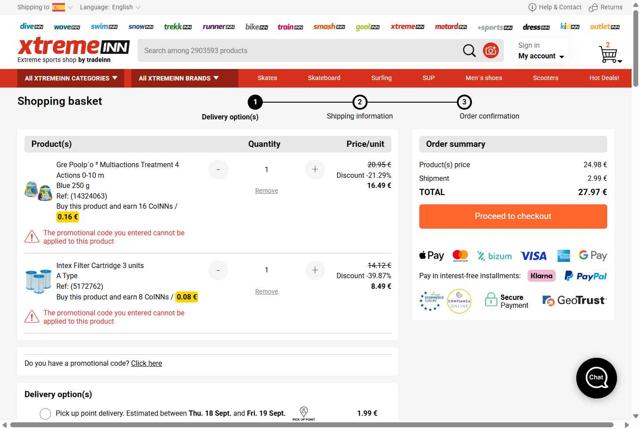Go to goalinn store logo
This screenshot has width=640, height=429.
point(367,27)
